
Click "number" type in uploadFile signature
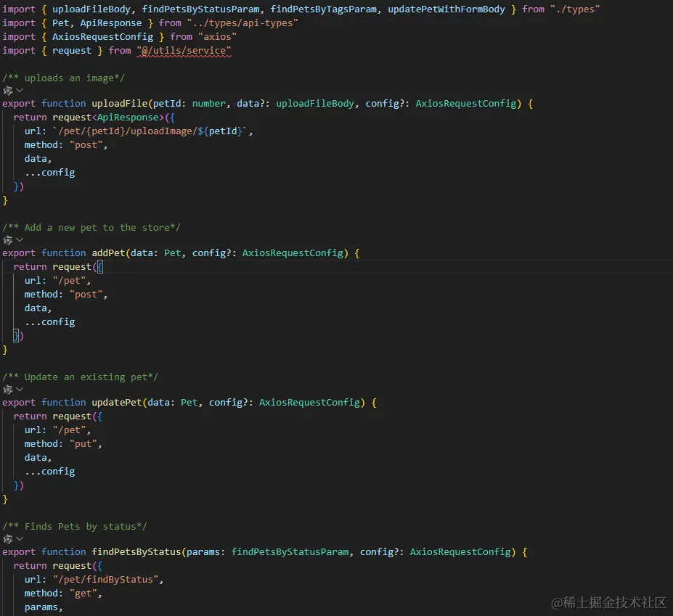tap(209, 103)
